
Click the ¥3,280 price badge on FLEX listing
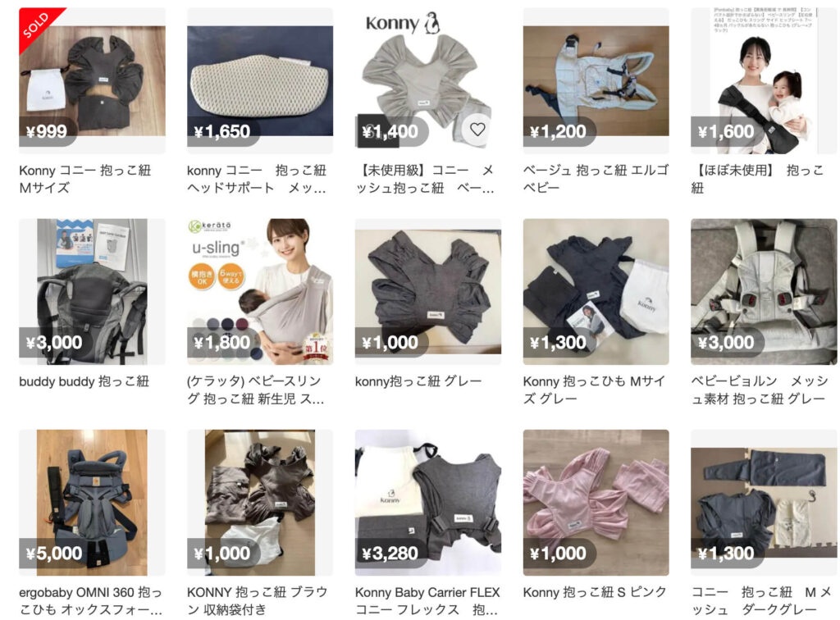(x=390, y=553)
